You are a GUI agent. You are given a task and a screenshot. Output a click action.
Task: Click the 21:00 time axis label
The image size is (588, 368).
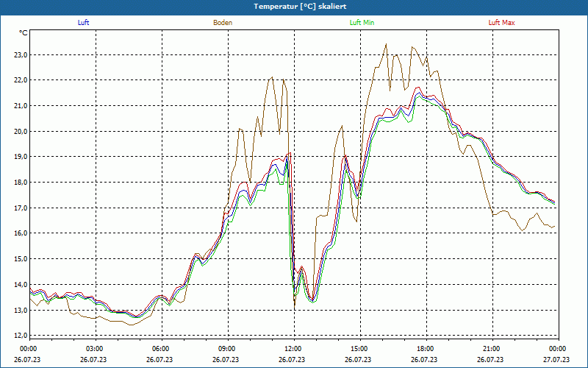(x=491, y=349)
